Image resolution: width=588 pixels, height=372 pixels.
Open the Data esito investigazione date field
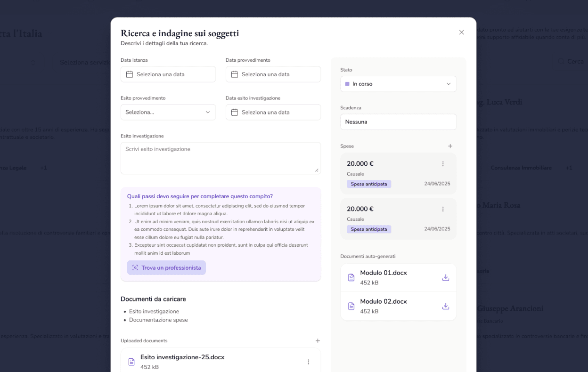click(273, 112)
